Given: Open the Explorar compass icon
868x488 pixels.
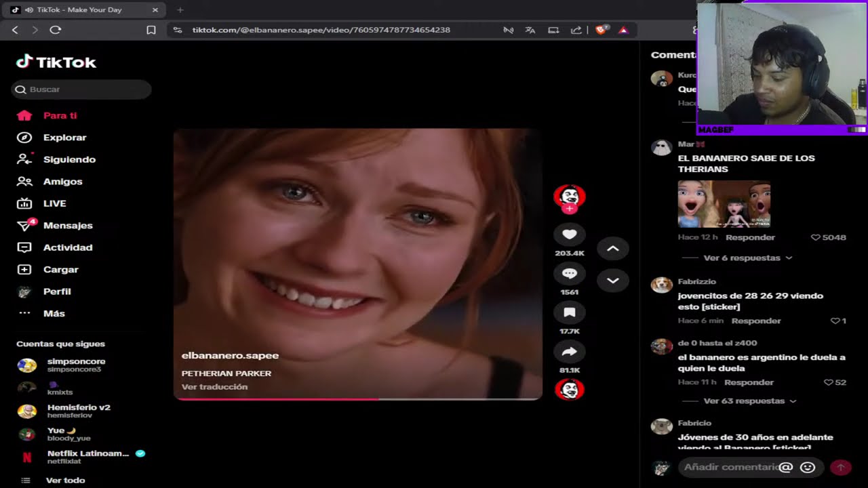Looking at the screenshot, I should [x=24, y=138].
